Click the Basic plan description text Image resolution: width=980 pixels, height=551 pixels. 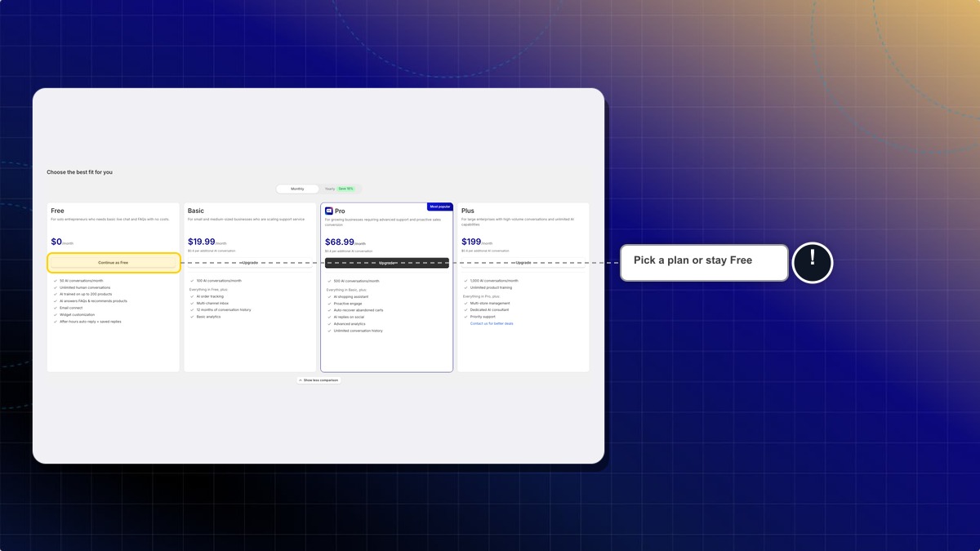click(246, 219)
